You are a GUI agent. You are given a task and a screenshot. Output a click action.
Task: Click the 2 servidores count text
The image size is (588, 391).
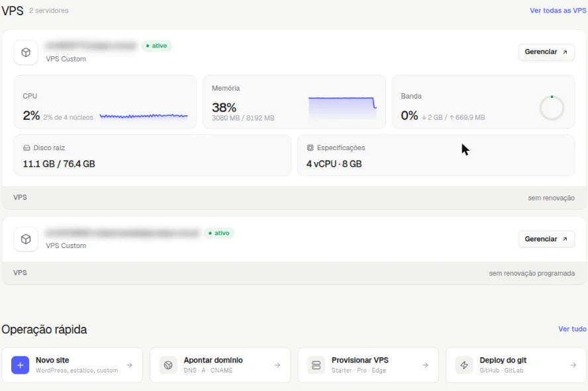pos(49,11)
